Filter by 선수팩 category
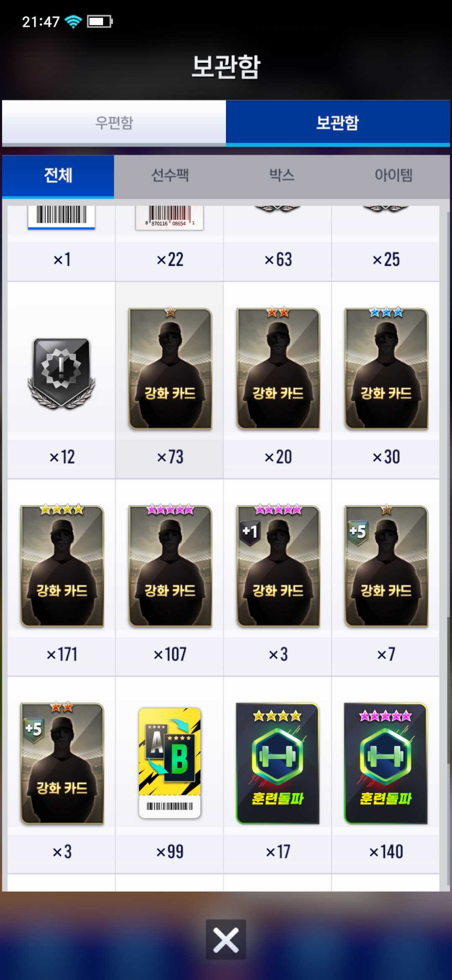The width and height of the screenshot is (452, 980). point(170,175)
